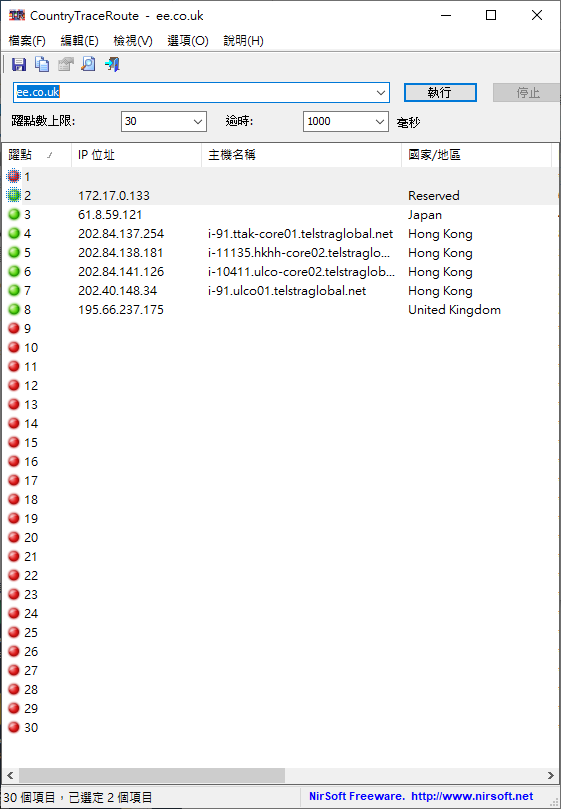Image resolution: width=561 pixels, height=809 pixels.
Task: Click the red status icon of hop 20
Action: tap(14, 537)
